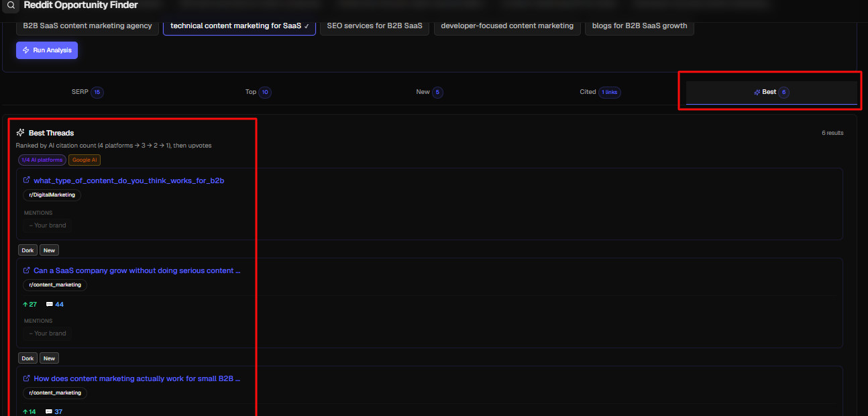Click the Google AI badge

[x=85, y=160]
